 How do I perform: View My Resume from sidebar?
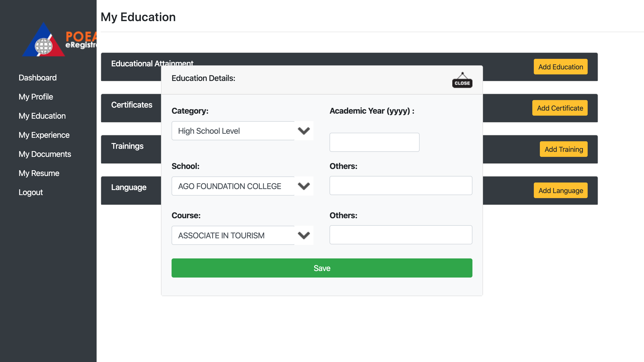[x=39, y=173]
